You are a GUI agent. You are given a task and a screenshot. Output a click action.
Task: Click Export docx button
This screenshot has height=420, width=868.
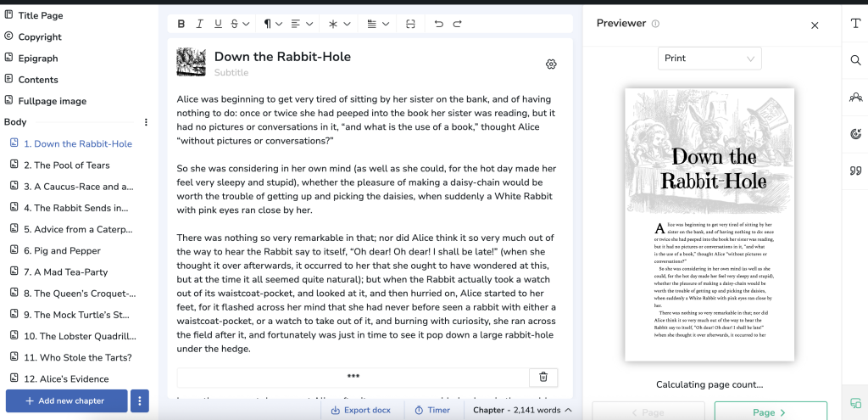click(361, 410)
